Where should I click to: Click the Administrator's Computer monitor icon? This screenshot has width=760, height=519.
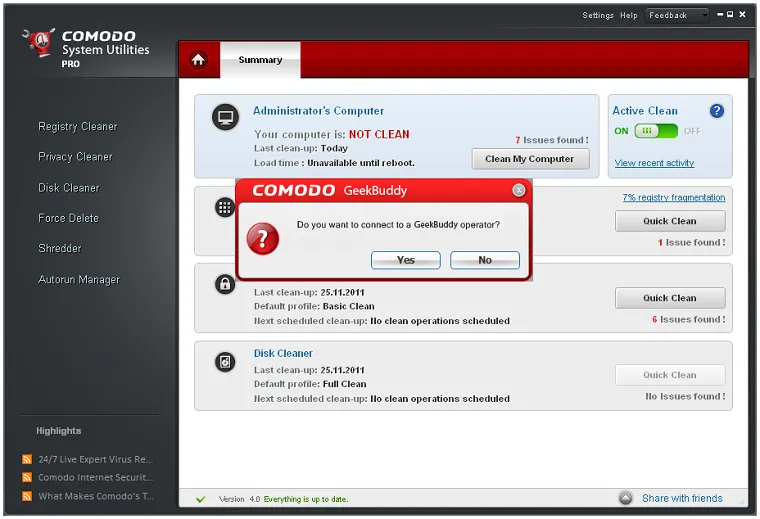point(225,117)
